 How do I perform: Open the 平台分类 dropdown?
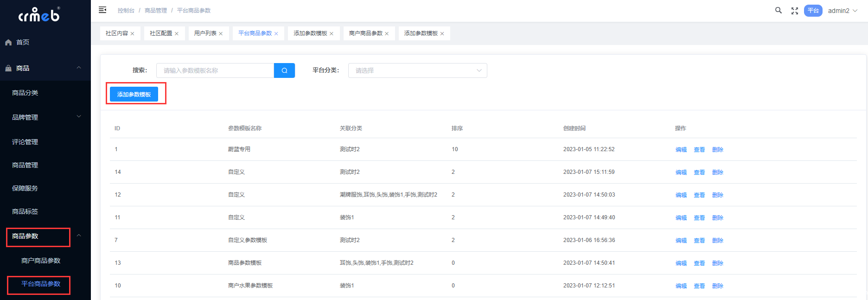(x=417, y=70)
